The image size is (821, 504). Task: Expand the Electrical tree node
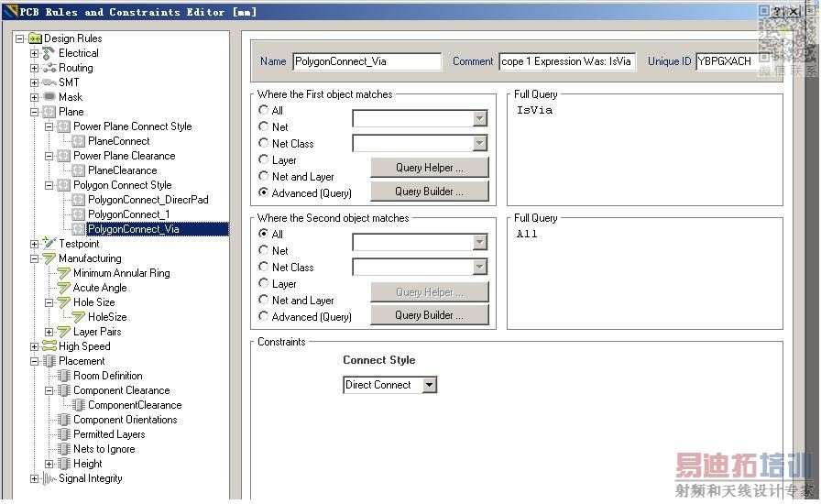(34, 53)
